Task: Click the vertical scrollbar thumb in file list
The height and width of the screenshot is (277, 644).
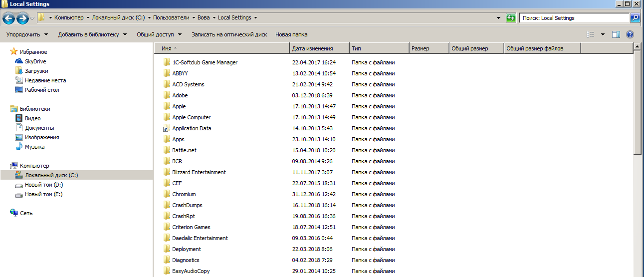Action: click(x=637, y=102)
